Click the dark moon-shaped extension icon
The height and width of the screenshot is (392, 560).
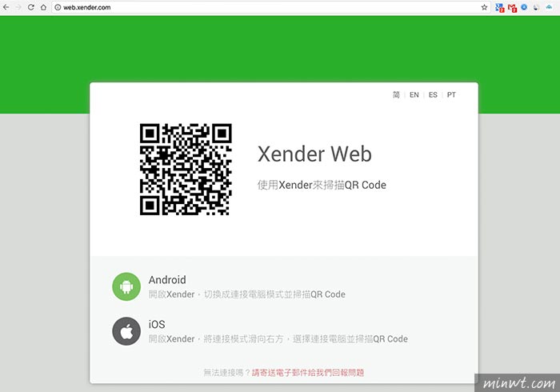pyautogui.click(x=536, y=7)
